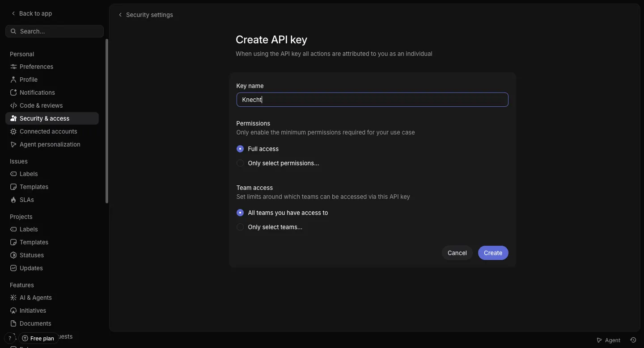The height and width of the screenshot is (348, 644).
Task: Click the SLAs flame icon
Action: 13,200
